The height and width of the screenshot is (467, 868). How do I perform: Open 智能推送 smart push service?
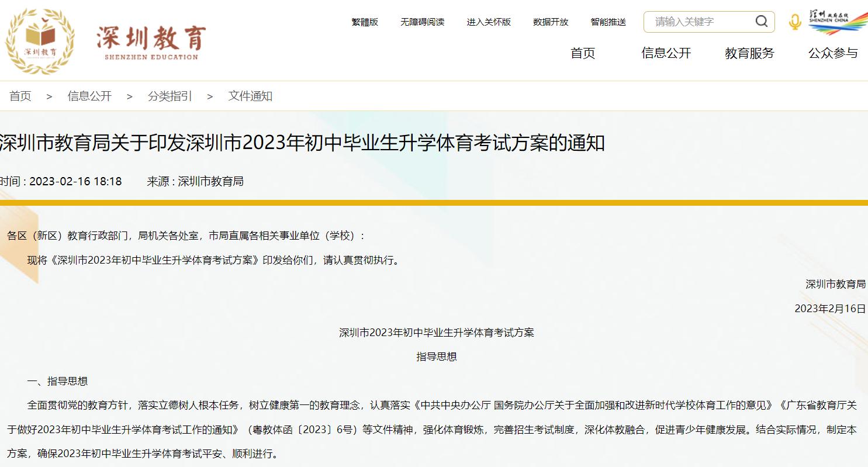click(607, 22)
